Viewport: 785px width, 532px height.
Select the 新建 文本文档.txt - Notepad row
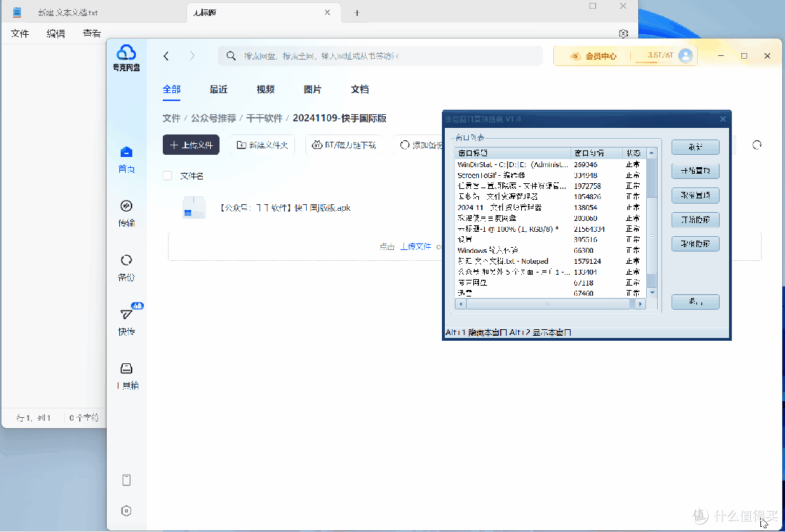tap(551, 261)
